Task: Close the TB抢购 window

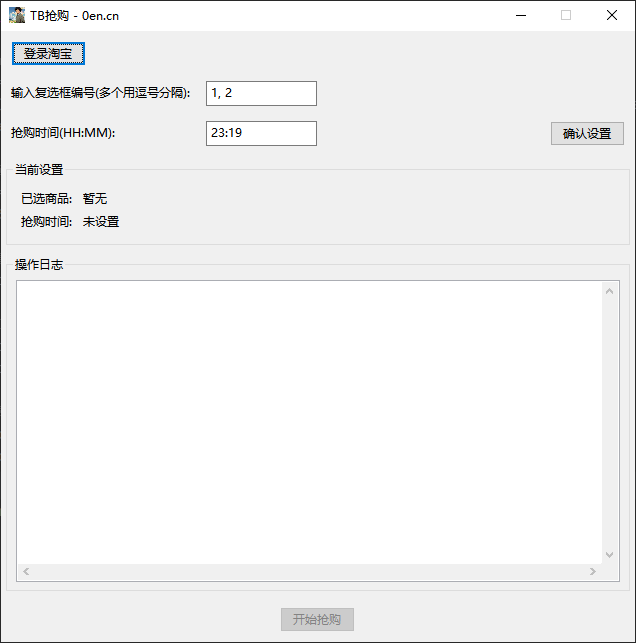Action: [612, 15]
